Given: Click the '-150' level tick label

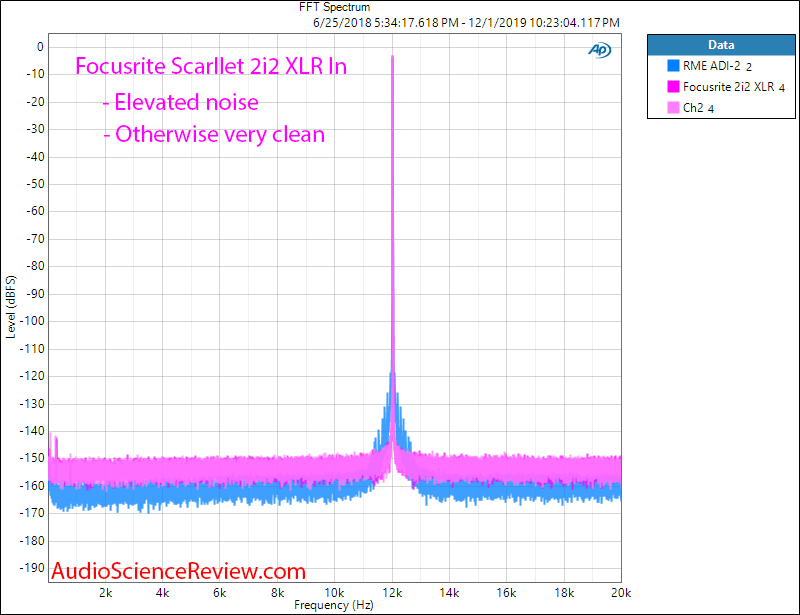Looking at the screenshot, I should pyautogui.click(x=33, y=458).
